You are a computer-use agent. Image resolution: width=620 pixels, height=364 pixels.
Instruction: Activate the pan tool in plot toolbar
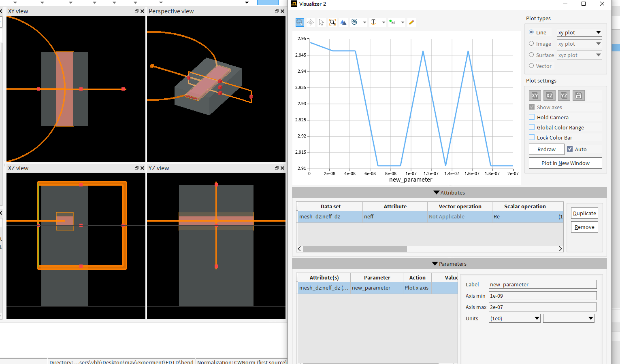pyautogui.click(x=311, y=22)
